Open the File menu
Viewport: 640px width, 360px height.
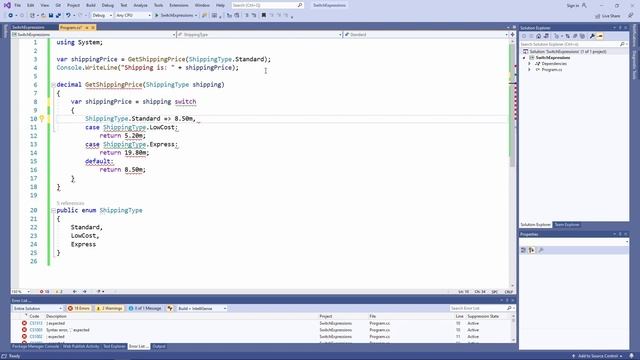point(18,5)
